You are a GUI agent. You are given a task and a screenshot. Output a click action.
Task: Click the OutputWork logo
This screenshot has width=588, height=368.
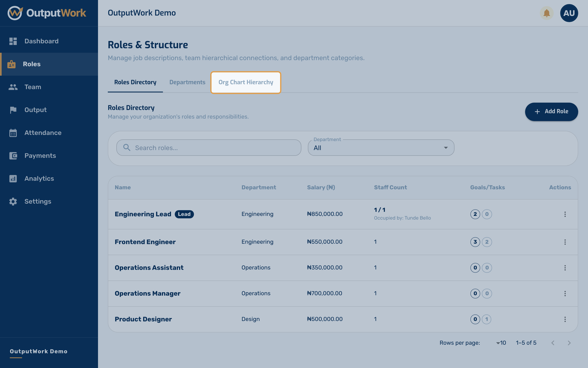(47, 13)
